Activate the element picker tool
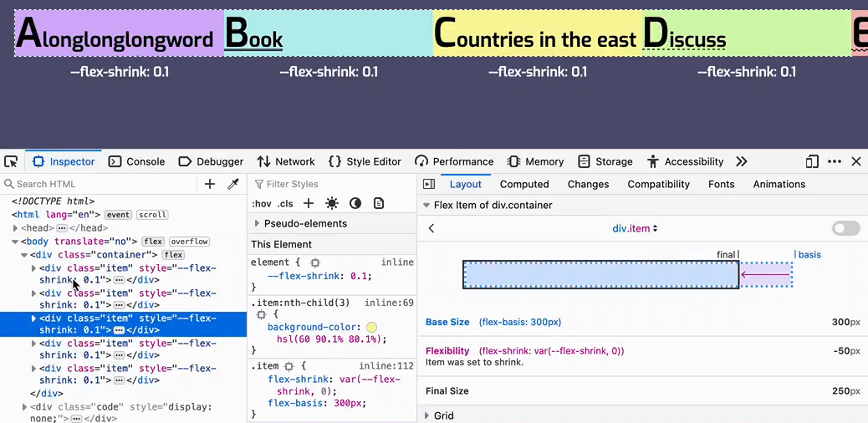 [11, 161]
